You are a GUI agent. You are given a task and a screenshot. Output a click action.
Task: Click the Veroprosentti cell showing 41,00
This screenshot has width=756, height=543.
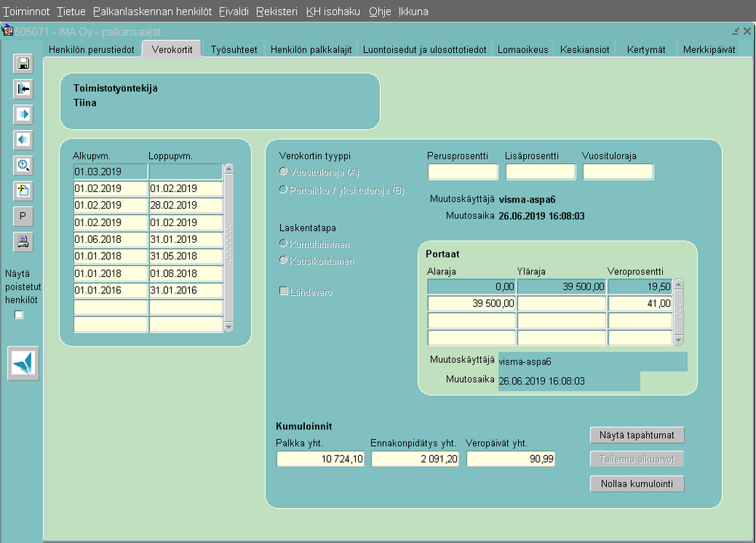click(640, 303)
